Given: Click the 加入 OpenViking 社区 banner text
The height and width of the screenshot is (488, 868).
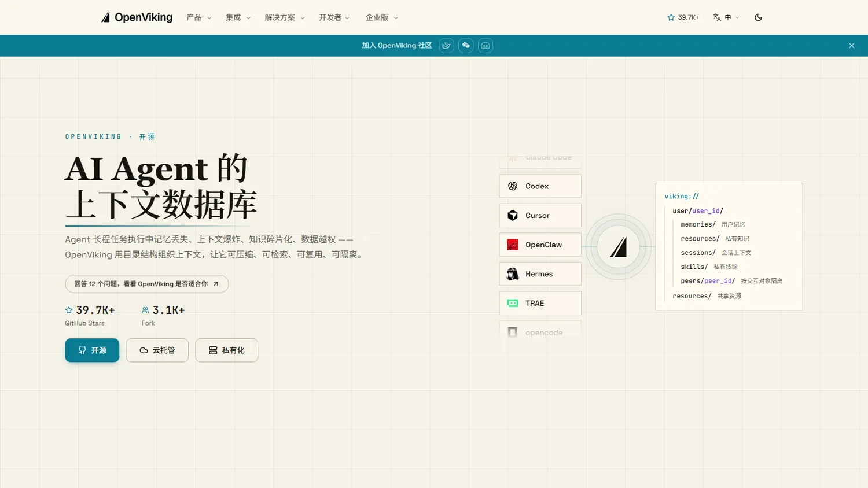Looking at the screenshot, I should pyautogui.click(x=397, y=46).
